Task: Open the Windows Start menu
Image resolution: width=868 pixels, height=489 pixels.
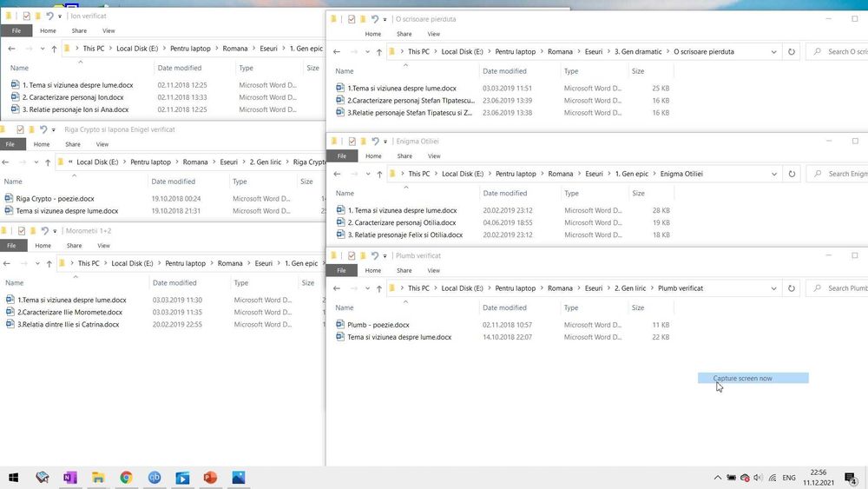Action: pos(14,478)
